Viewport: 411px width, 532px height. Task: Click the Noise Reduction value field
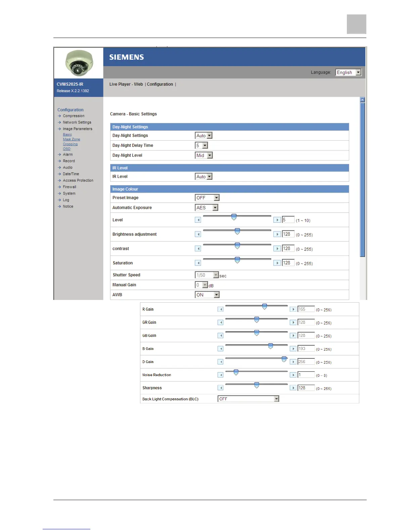point(306,374)
